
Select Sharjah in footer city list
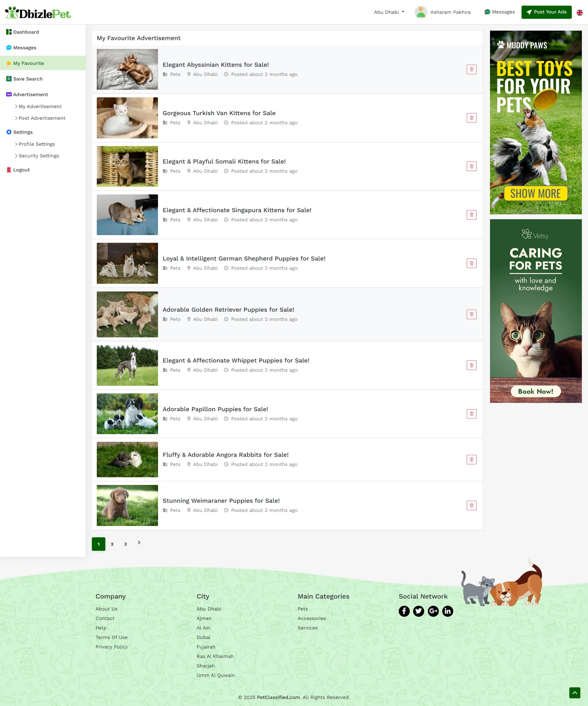click(x=205, y=666)
